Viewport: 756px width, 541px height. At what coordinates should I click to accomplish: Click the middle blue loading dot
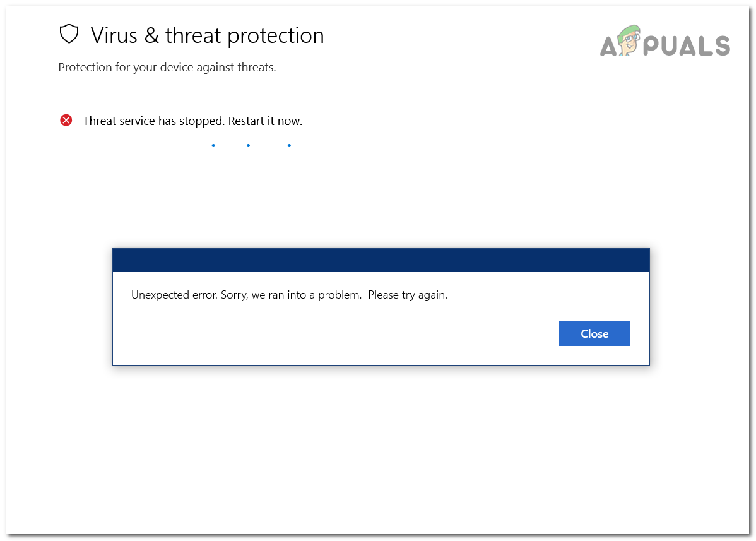[x=249, y=146]
